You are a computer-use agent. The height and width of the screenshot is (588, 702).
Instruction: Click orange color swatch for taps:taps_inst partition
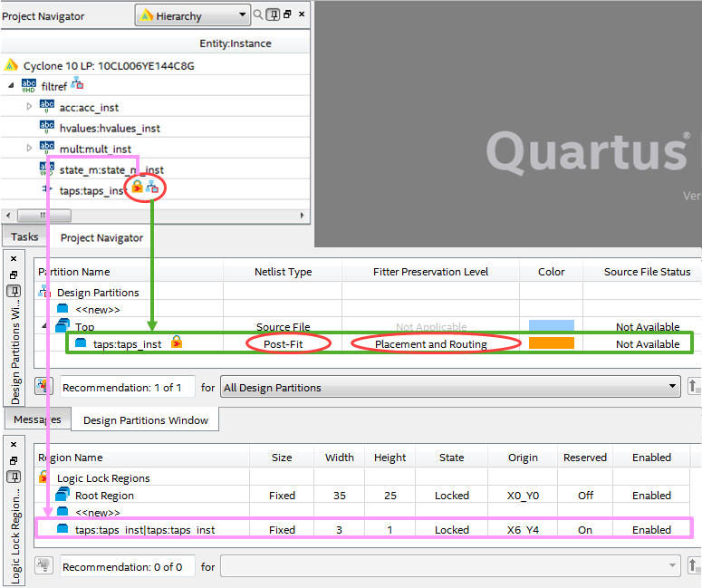point(551,343)
